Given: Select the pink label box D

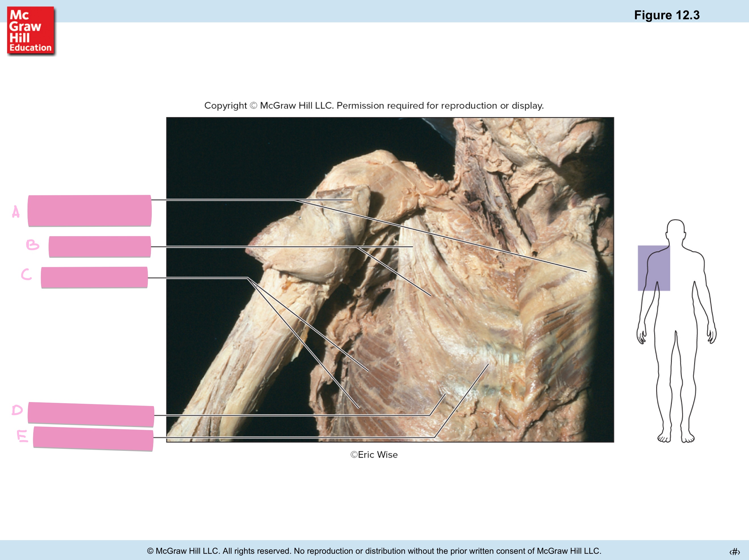Looking at the screenshot, I should coord(91,415).
